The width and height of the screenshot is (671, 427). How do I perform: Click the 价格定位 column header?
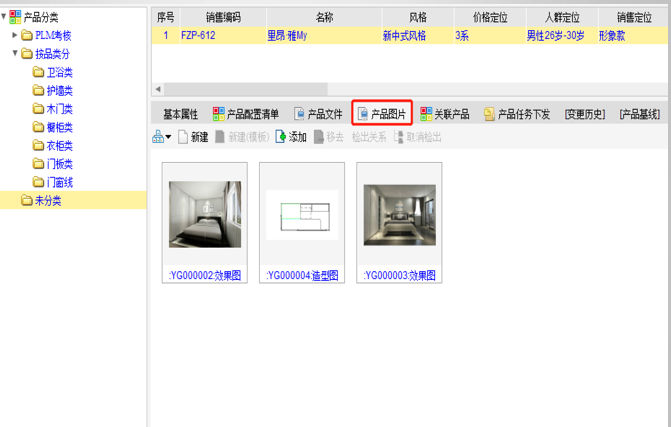(x=490, y=17)
